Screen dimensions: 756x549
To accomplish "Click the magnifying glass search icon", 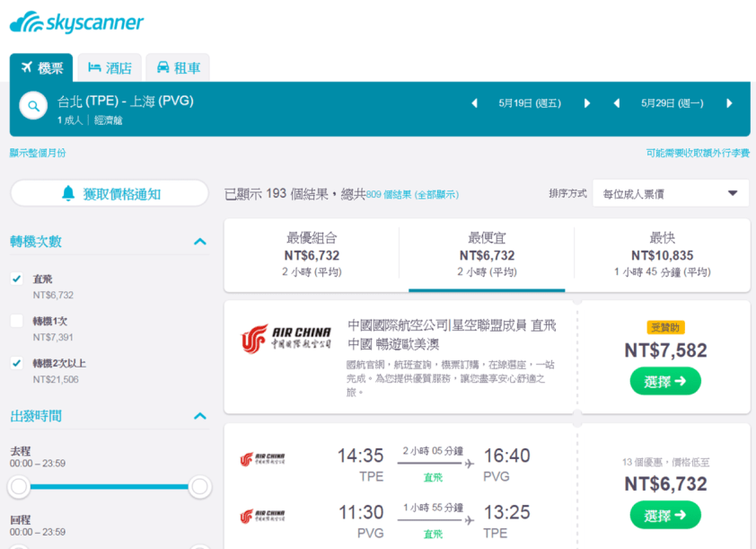I will [x=32, y=105].
